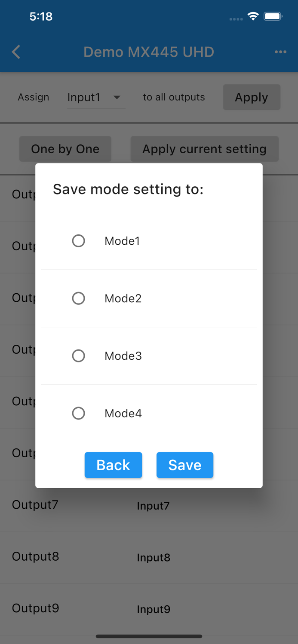The height and width of the screenshot is (644, 298).
Task: Tap the battery indicator icon
Action: click(273, 17)
